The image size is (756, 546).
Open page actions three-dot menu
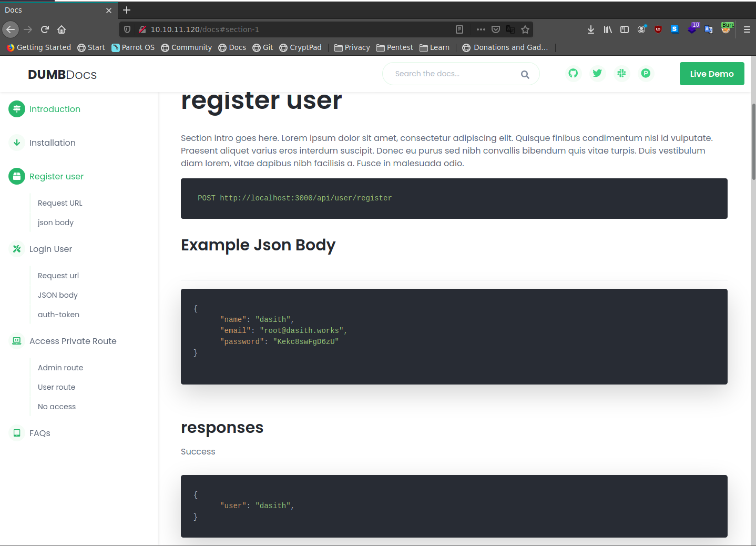[x=481, y=29]
